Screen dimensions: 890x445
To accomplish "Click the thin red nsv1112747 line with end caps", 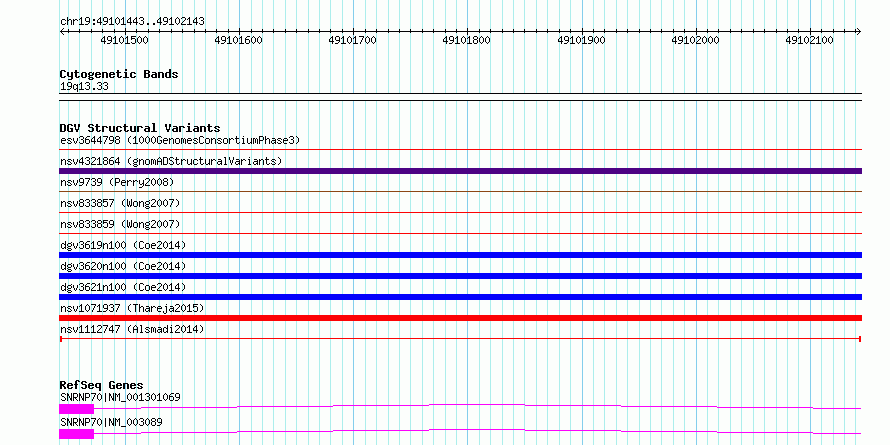I will click(460, 339).
